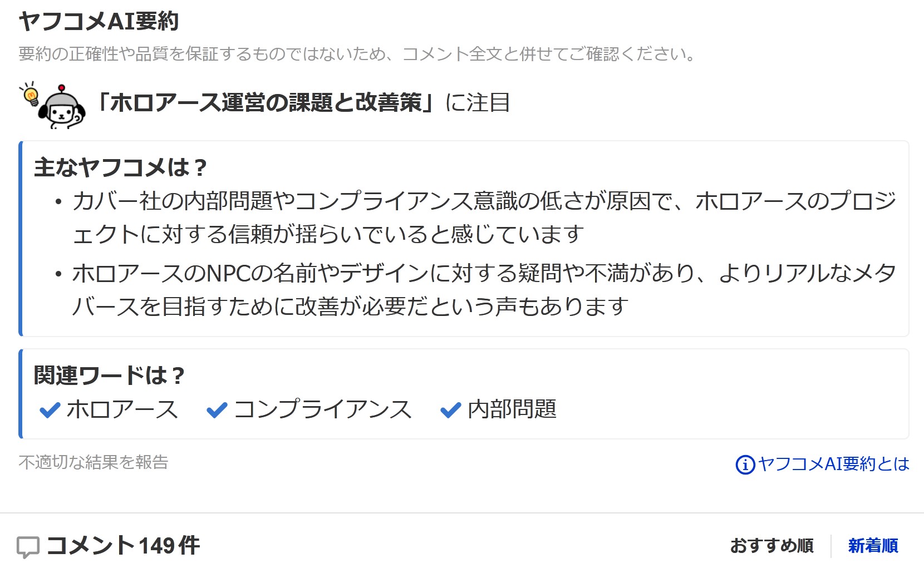Click the ヤフコメAI要約 title heading
The image size is (924, 573).
tap(99, 22)
